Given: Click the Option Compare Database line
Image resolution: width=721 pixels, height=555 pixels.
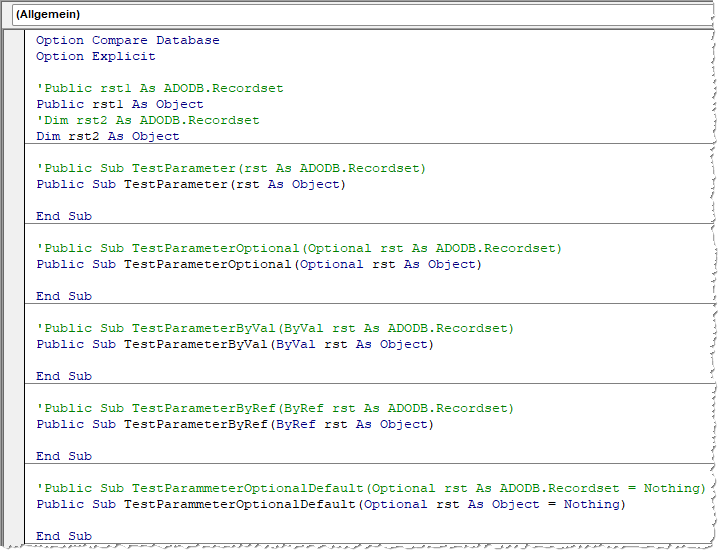Looking at the screenshot, I should pos(127,40).
